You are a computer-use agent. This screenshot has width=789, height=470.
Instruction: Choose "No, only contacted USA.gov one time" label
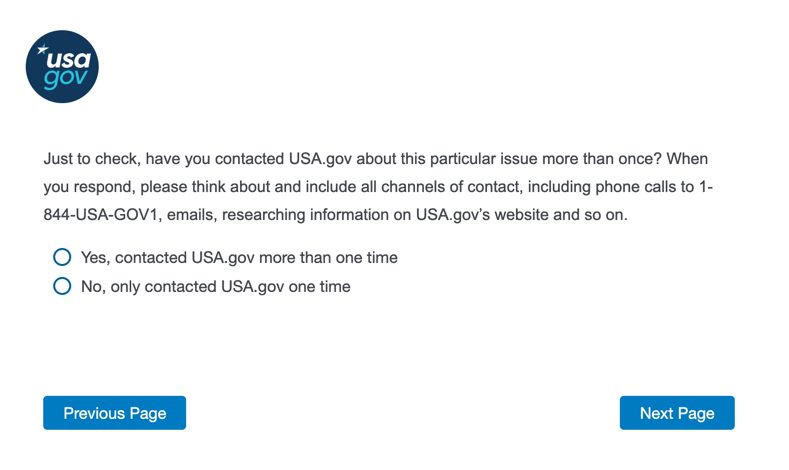215,287
